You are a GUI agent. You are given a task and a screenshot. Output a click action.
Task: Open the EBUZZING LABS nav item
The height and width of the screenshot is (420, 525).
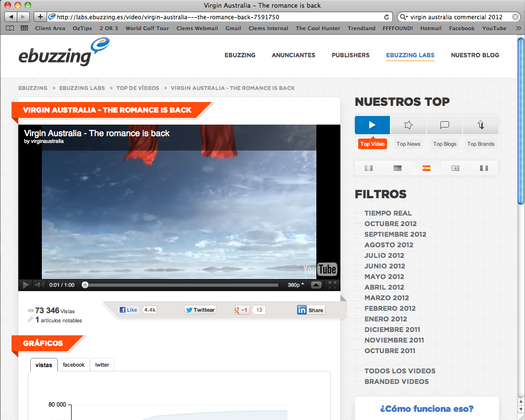click(410, 55)
